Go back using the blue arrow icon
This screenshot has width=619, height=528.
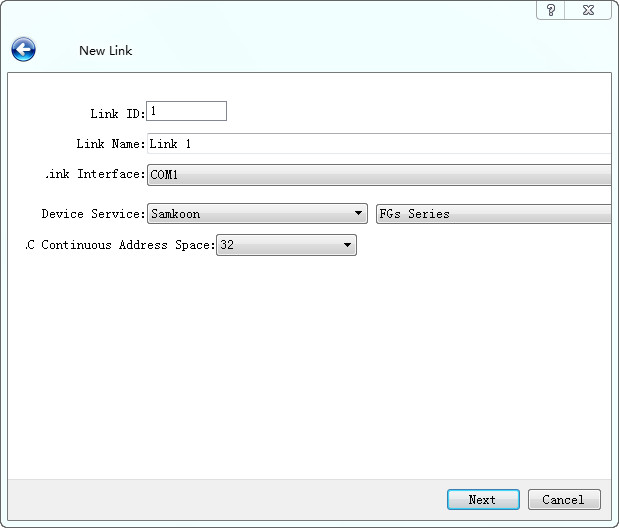23,50
